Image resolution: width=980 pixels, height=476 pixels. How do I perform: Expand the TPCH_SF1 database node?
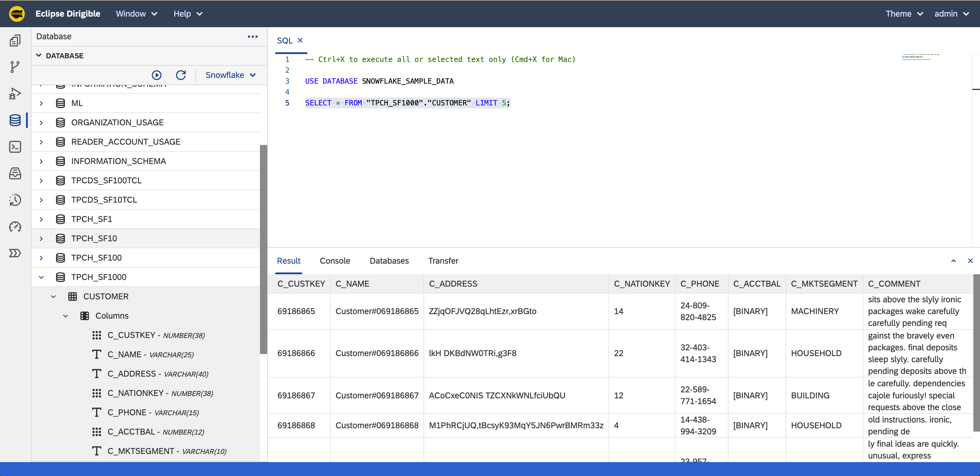[41, 219]
